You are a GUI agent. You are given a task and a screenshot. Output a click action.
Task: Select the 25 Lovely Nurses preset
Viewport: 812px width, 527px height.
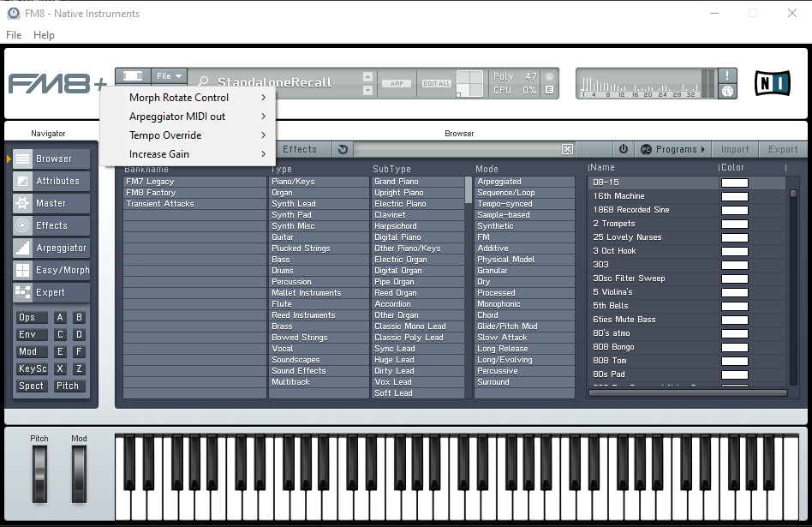[x=654, y=237]
